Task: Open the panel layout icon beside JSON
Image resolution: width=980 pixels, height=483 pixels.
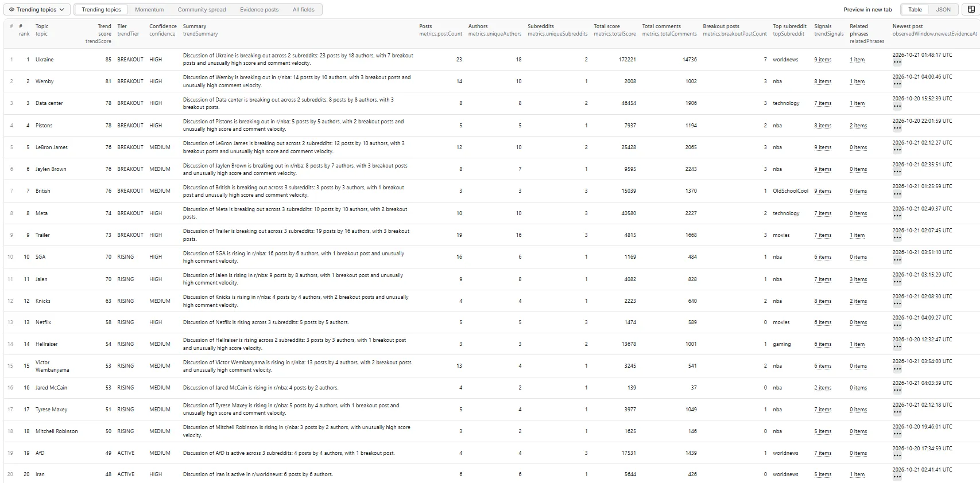Action: tap(971, 9)
